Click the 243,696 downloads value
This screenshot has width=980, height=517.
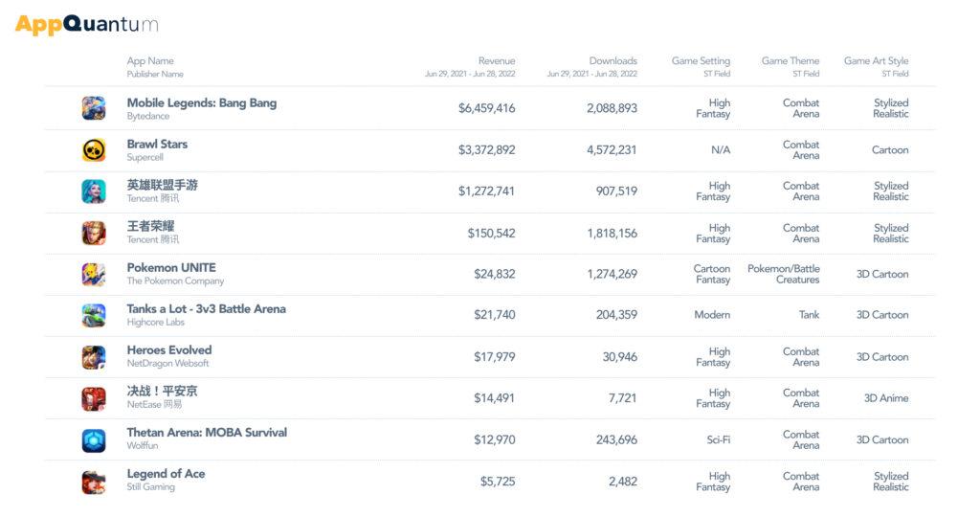pos(616,440)
